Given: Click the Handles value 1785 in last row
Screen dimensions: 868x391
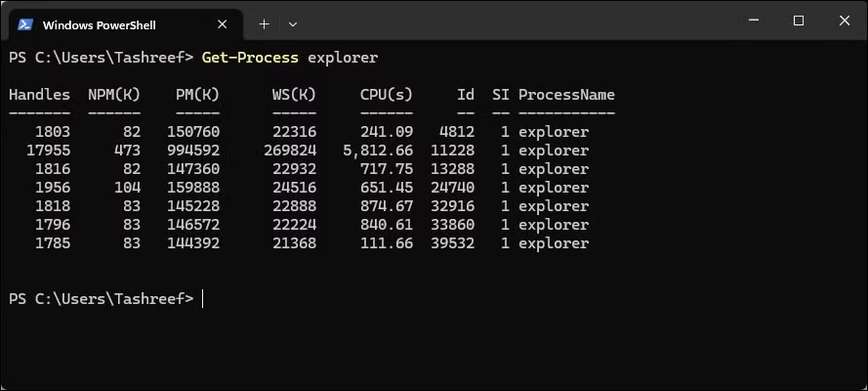Looking at the screenshot, I should coord(53,243).
